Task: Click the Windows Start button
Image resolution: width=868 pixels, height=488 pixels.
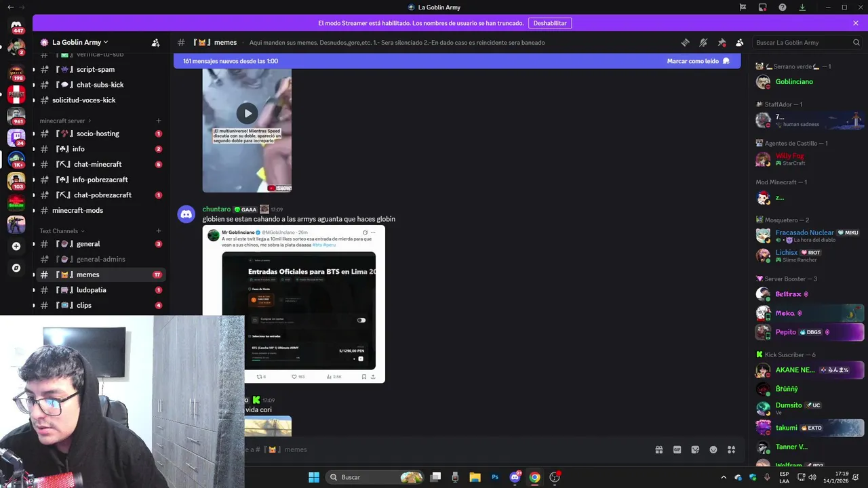Action: [x=314, y=477]
